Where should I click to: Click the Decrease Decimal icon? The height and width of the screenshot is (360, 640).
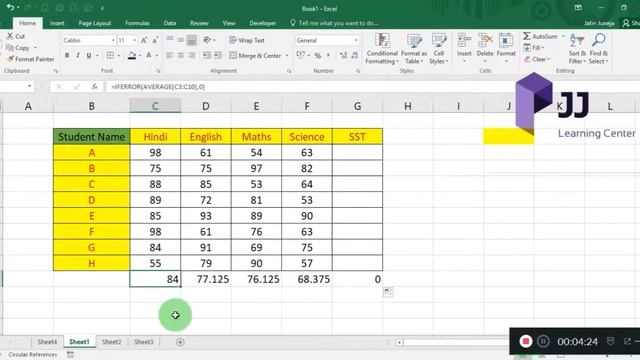pyautogui.click(x=355, y=56)
